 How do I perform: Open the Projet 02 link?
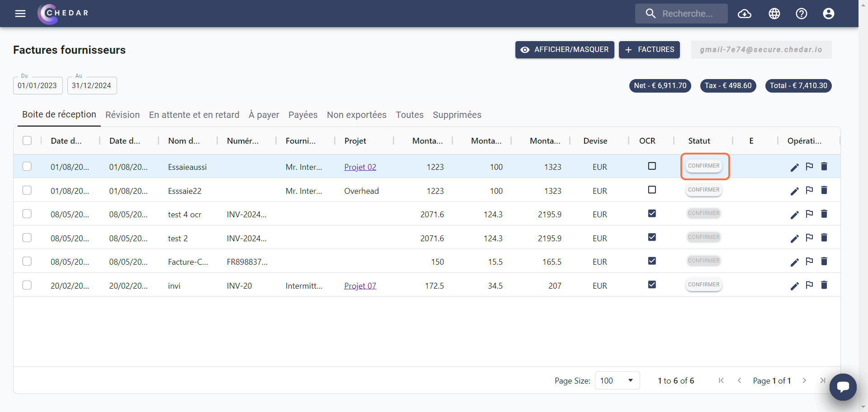tap(360, 167)
